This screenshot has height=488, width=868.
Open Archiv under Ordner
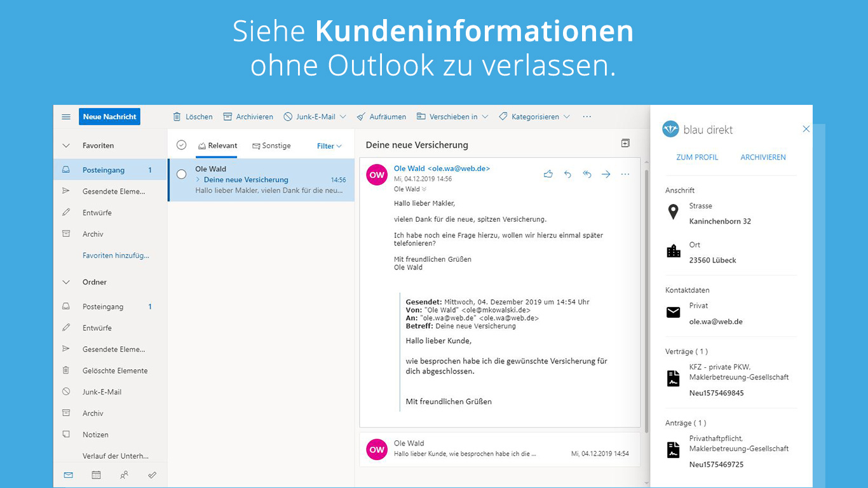point(110,413)
